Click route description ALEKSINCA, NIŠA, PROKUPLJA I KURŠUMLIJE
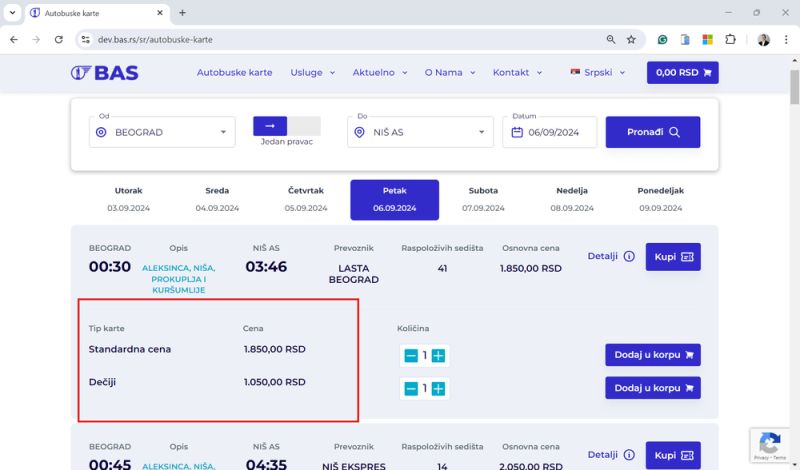The image size is (800, 470). coord(179,279)
